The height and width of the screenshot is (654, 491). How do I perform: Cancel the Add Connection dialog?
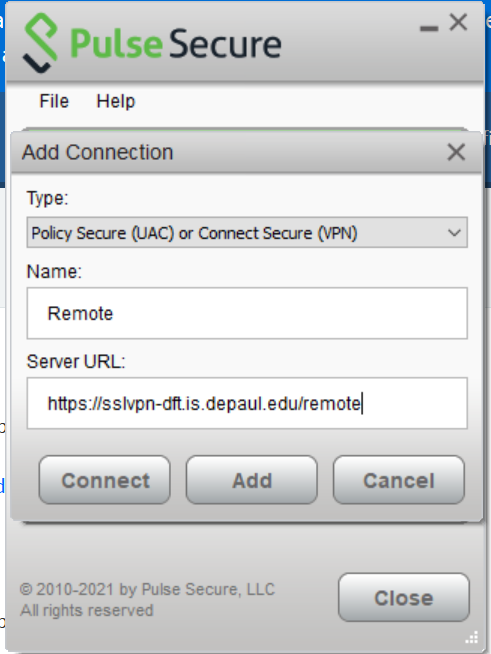pyautogui.click(x=398, y=480)
